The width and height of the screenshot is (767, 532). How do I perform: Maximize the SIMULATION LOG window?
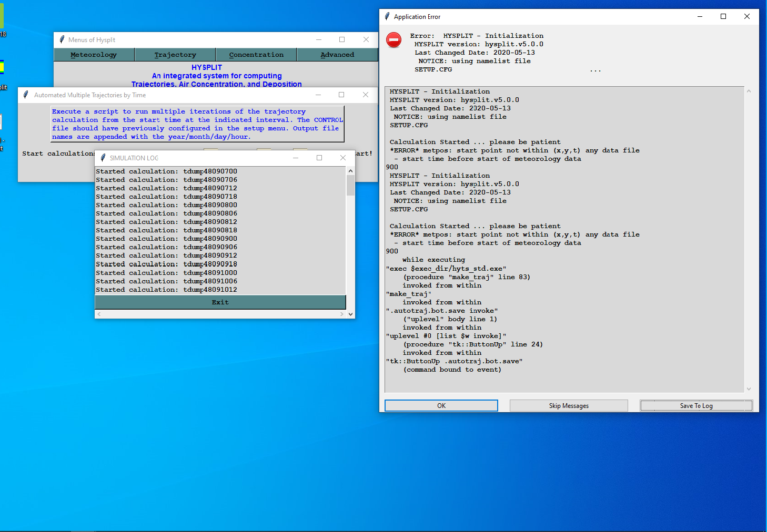pyautogui.click(x=319, y=158)
